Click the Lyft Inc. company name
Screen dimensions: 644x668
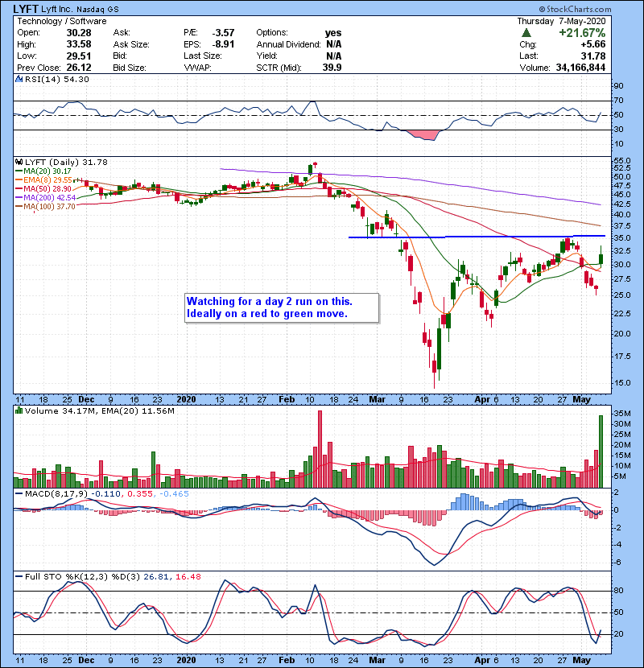tap(57, 9)
